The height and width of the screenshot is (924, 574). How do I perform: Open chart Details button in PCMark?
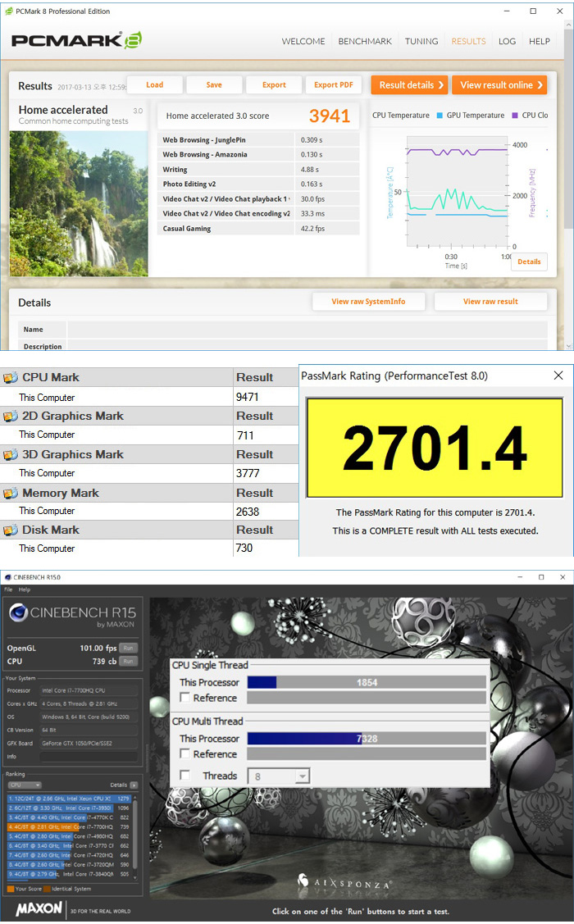pos(529,262)
